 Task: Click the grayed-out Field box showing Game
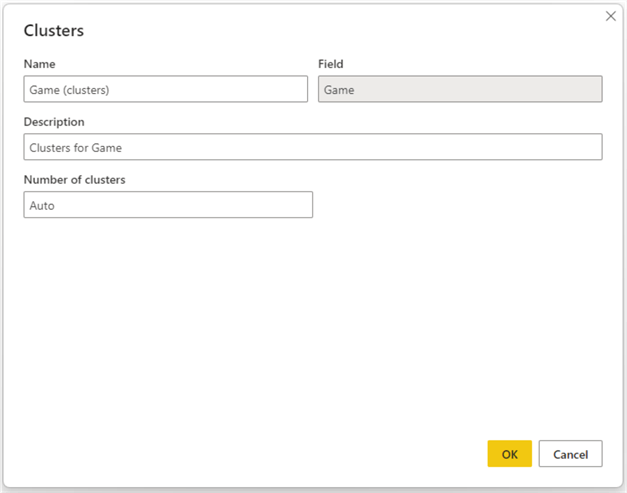(459, 89)
